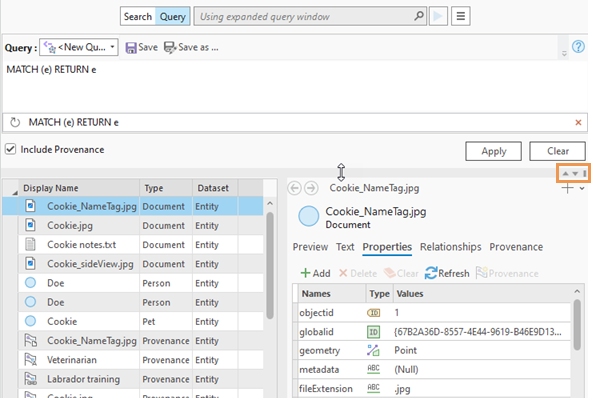
Task: Click the MATCH (e) RETURN e query editor text
Action: tap(51, 70)
